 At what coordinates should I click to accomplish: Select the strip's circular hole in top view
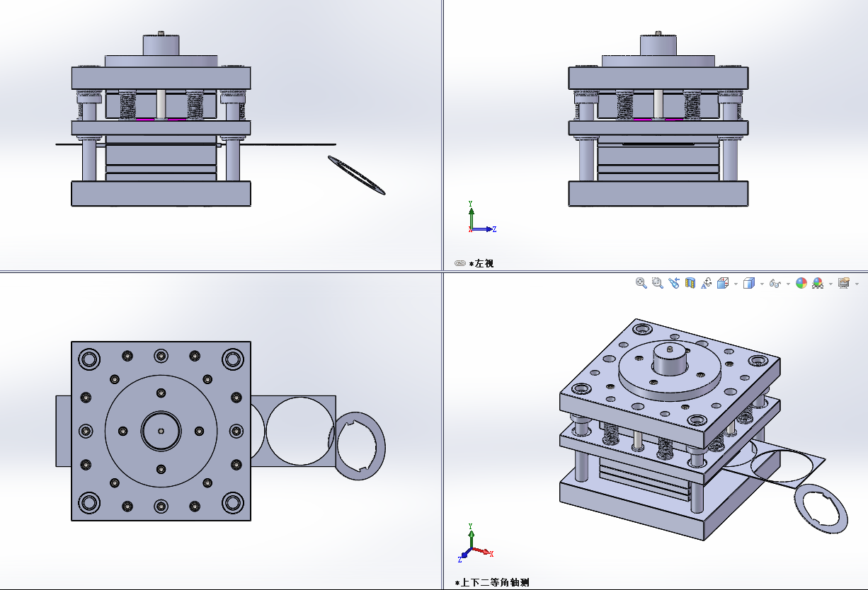coord(301,431)
